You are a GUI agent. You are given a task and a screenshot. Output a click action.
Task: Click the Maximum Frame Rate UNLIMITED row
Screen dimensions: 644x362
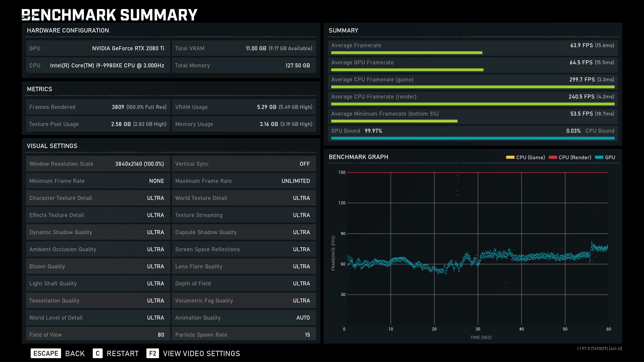tap(244, 181)
